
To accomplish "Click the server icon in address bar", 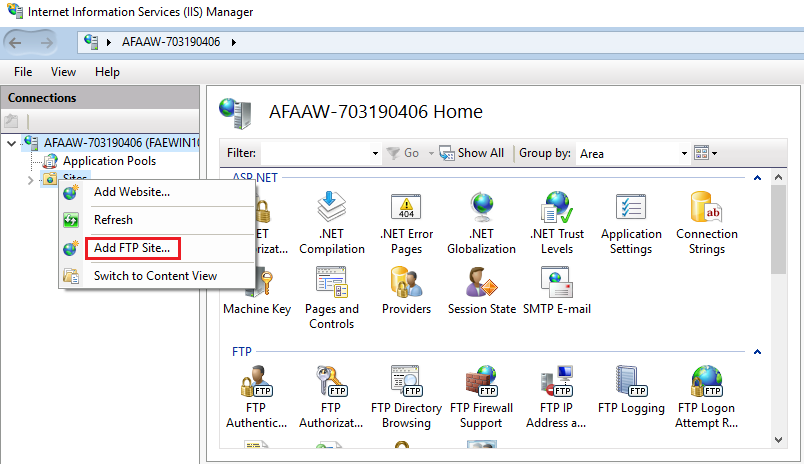I will click(91, 42).
